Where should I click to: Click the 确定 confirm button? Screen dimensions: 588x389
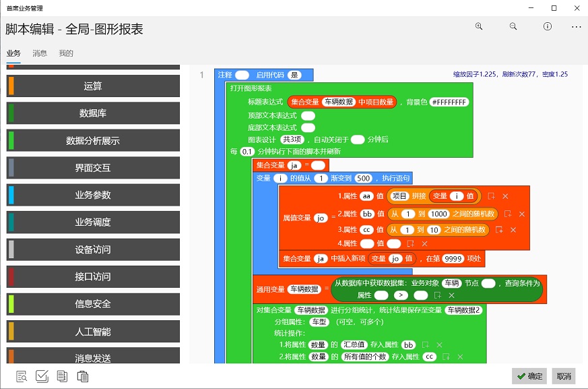pos(529,376)
